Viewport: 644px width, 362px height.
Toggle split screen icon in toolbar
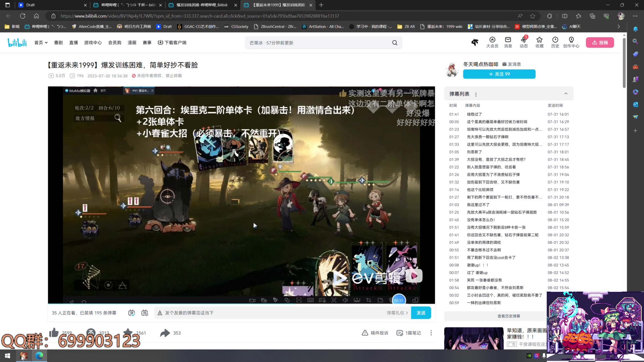point(565,16)
